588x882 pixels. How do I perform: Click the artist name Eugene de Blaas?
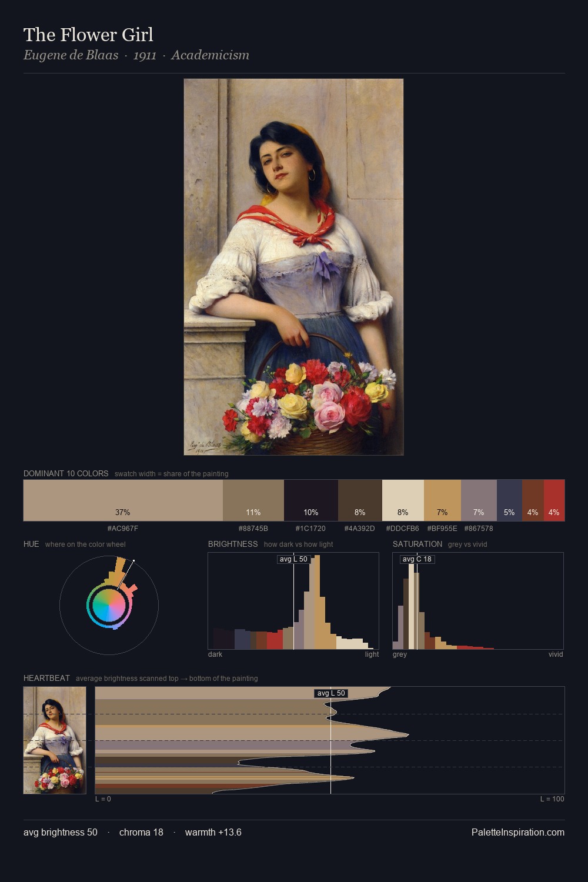(x=71, y=55)
